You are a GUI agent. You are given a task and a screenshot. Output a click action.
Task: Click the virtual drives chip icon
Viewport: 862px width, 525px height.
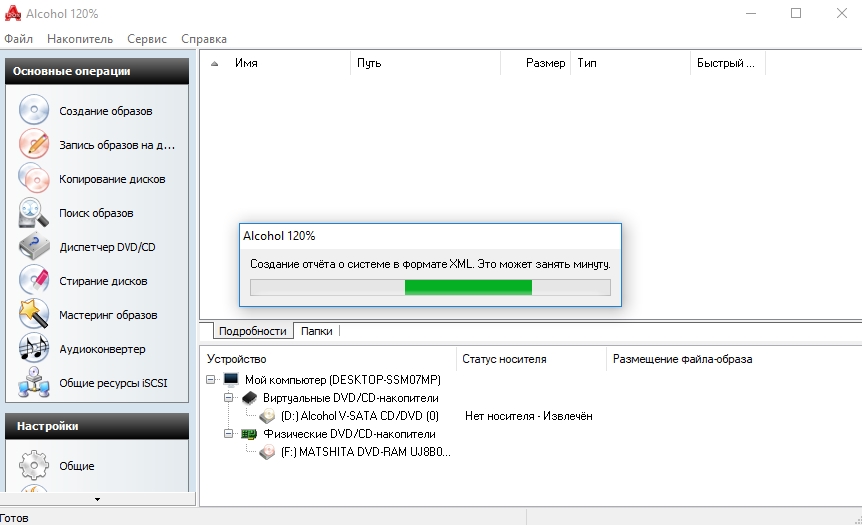249,397
